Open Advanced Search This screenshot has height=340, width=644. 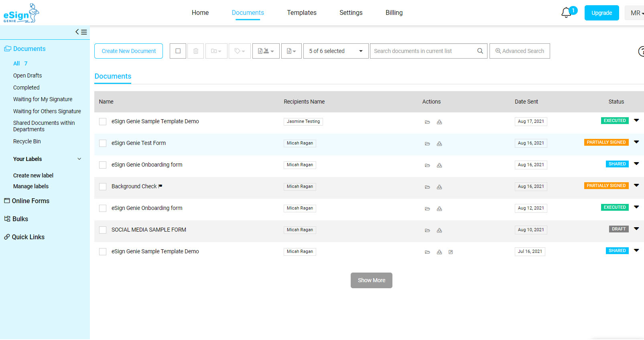click(520, 51)
